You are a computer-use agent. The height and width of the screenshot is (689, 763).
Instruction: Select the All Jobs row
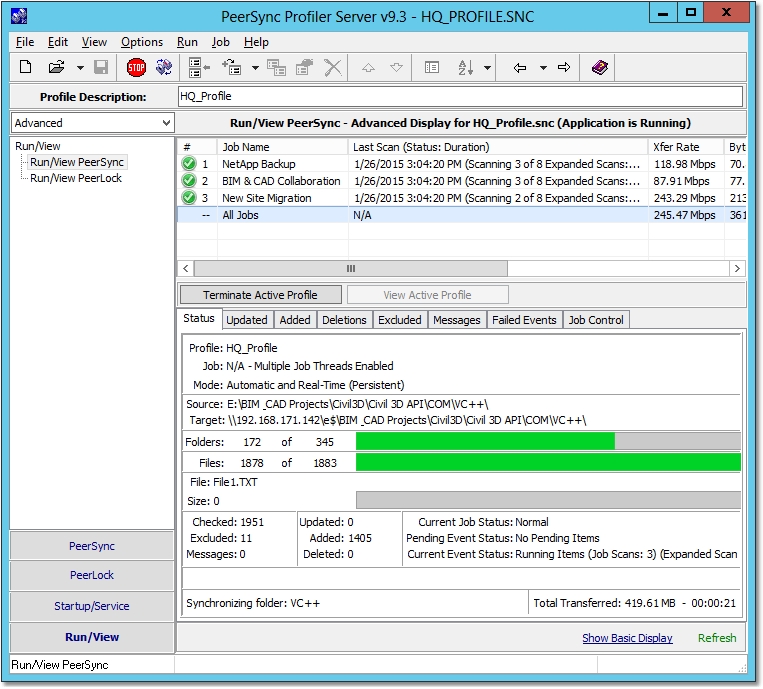[461, 215]
